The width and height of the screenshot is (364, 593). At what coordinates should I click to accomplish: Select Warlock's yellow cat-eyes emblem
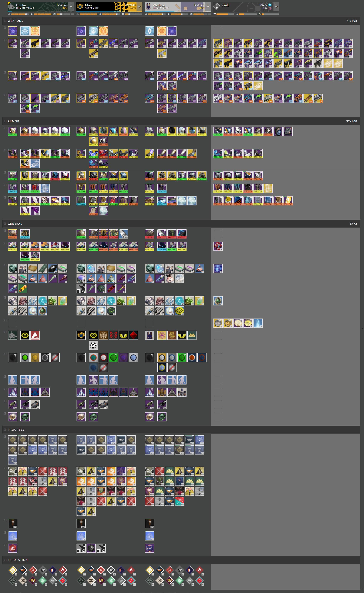[x=182, y=335]
